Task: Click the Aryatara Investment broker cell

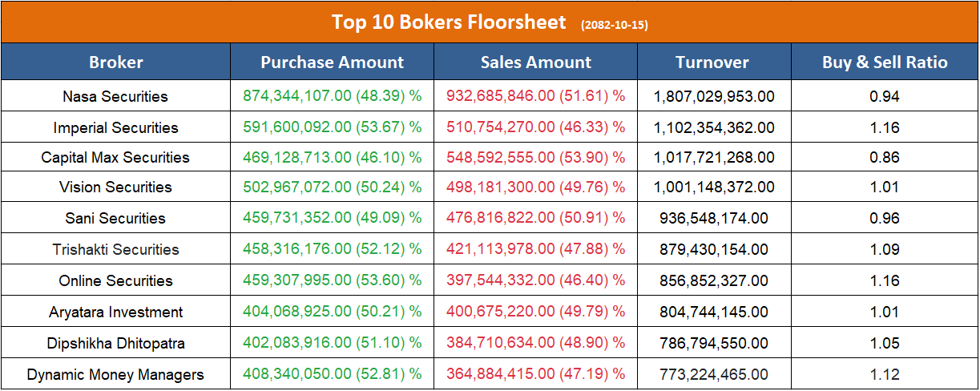Action: point(115,312)
